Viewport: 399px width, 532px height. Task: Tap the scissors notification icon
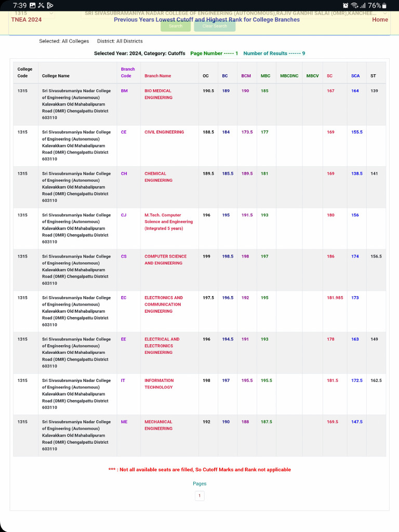(x=41, y=5)
